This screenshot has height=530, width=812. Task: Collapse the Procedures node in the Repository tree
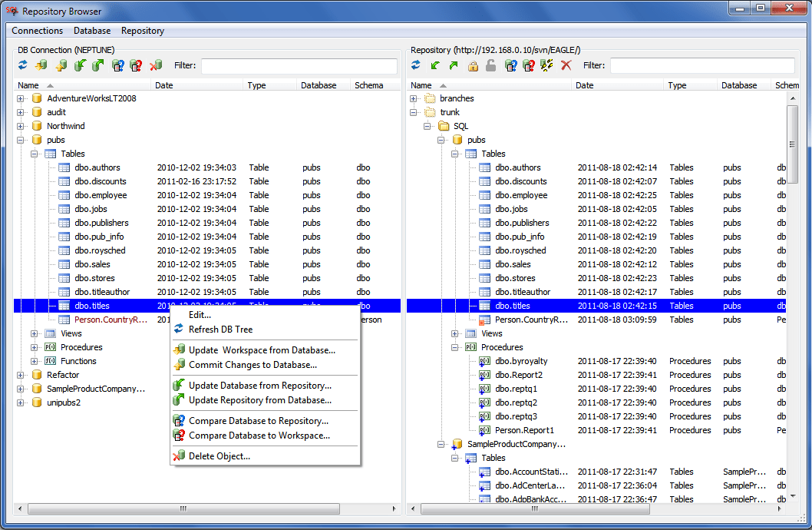pyautogui.click(x=455, y=347)
